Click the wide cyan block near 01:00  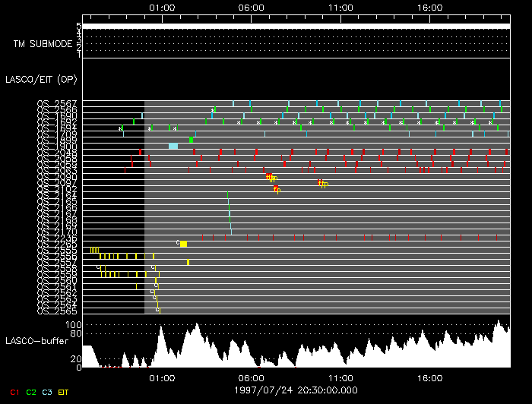pos(173,146)
